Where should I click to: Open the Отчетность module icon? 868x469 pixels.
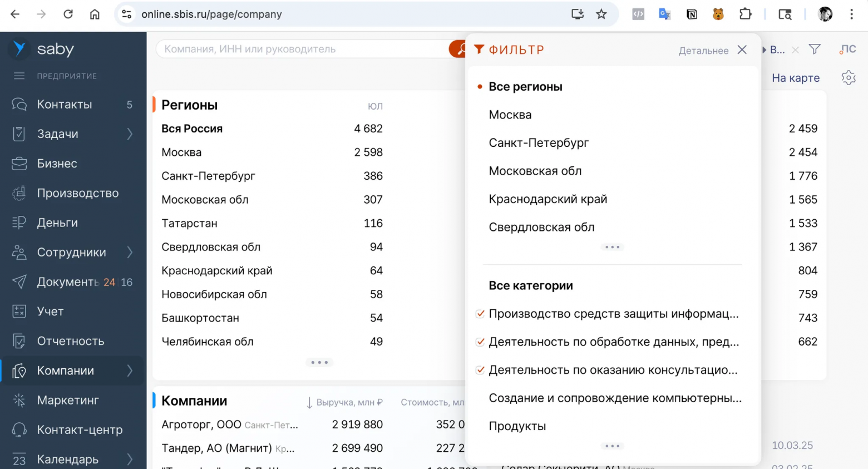coord(18,341)
